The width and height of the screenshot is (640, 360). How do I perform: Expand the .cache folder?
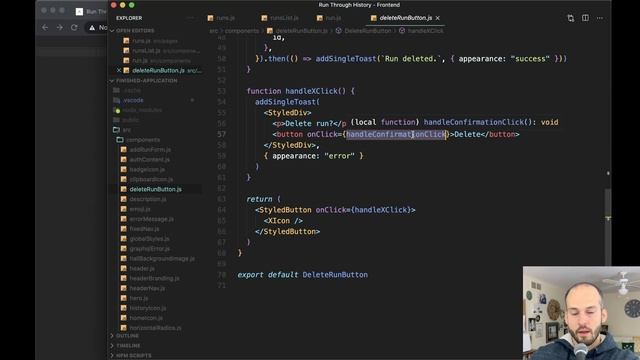[x=132, y=90]
